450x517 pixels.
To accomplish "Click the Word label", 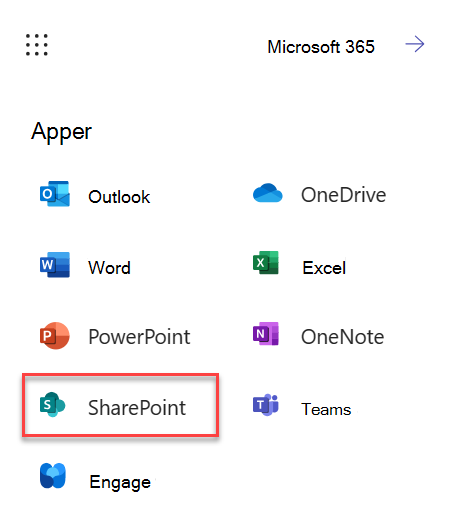I will pyautogui.click(x=109, y=268).
